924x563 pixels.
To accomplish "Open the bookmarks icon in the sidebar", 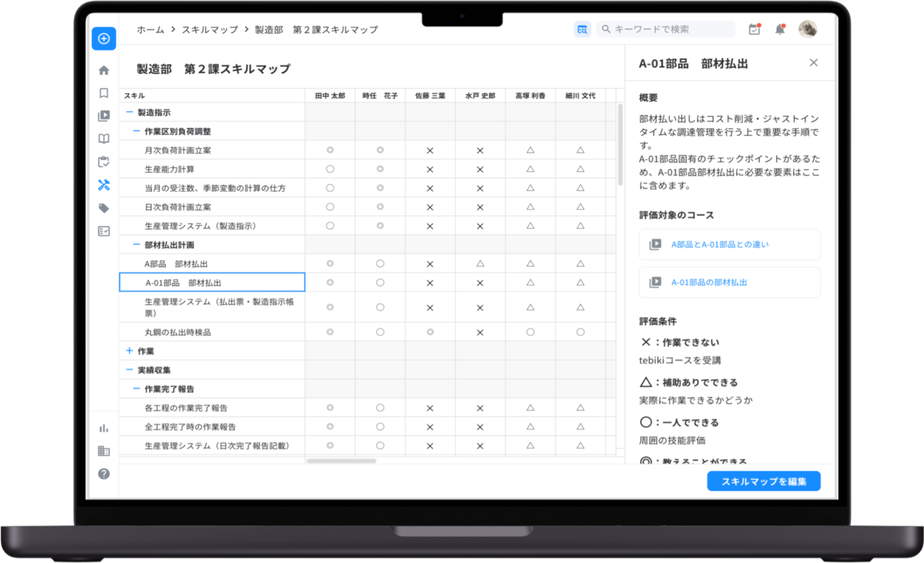I will coord(103,93).
